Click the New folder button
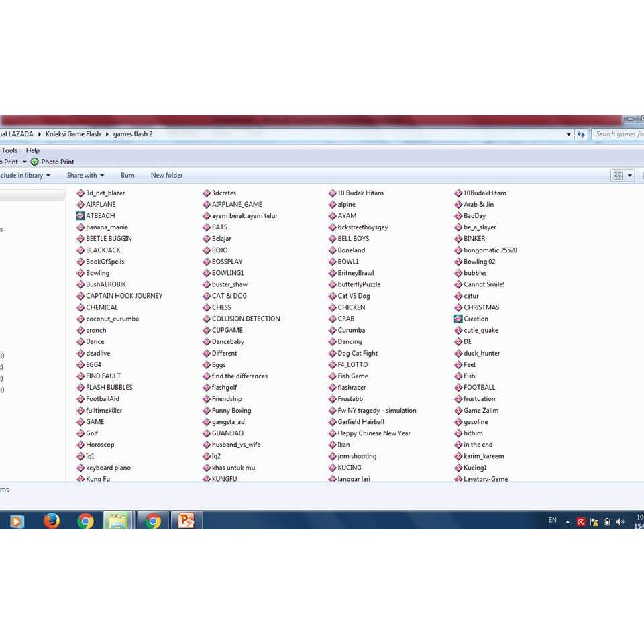Screen dimensions: 644x644 click(166, 176)
